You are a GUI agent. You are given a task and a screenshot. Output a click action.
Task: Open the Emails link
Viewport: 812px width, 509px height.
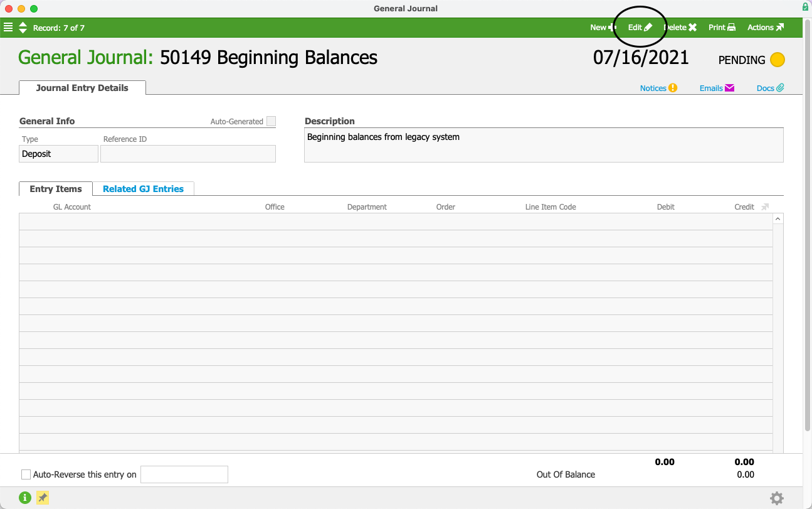(x=717, y=88)
